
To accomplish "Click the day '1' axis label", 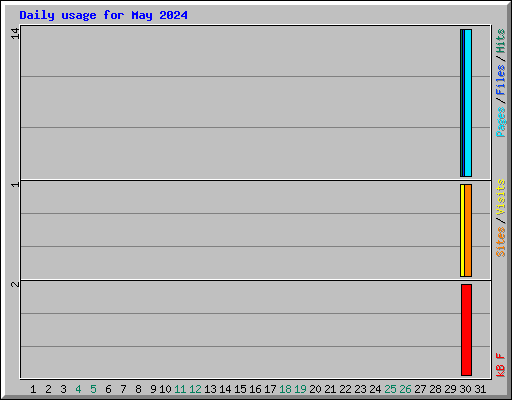I will 33,389.
